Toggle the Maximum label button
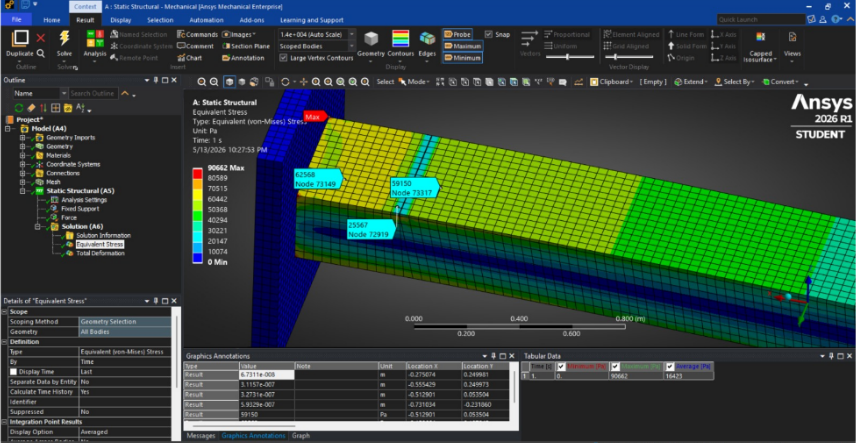Viewport: 857px width, 443px height. pos(462,46)
